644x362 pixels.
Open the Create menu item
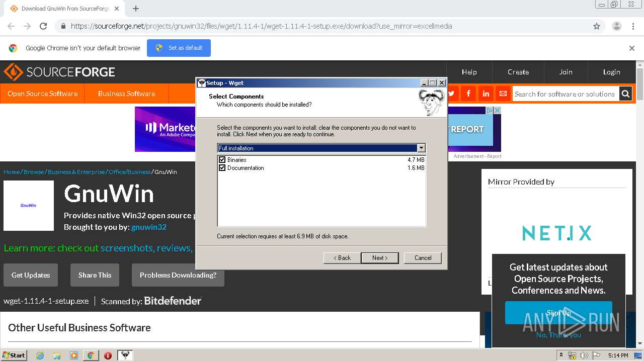point(518,72)
